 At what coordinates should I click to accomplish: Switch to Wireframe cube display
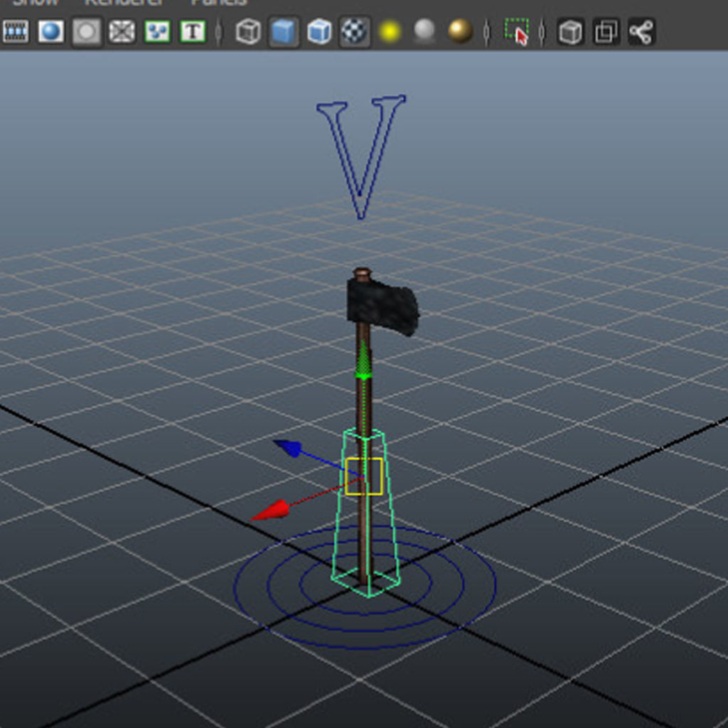(248, 32)
